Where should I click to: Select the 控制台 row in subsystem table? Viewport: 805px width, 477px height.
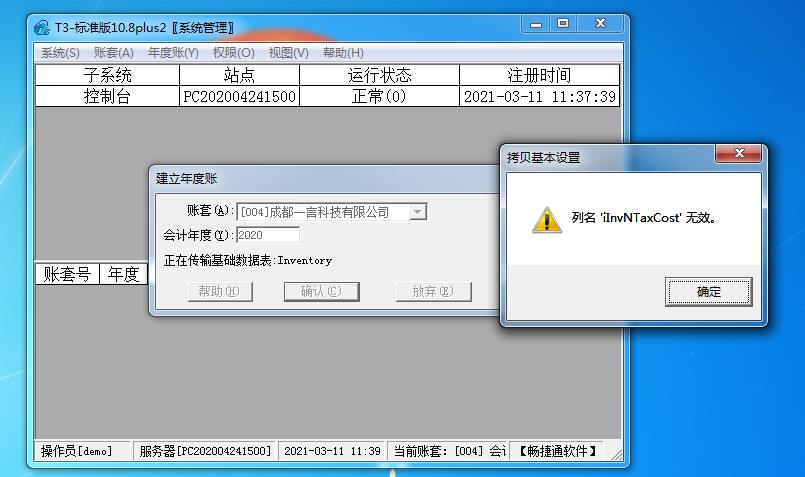(328, 97)
